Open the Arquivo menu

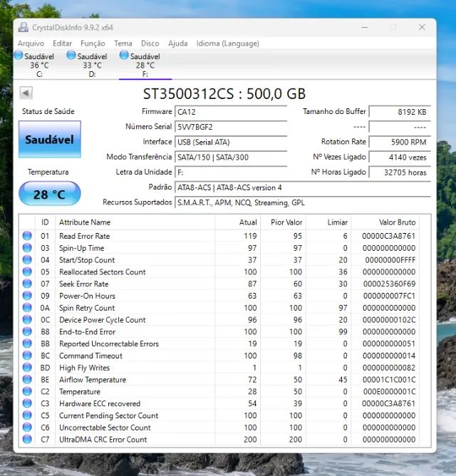pyautogui.click(x=31, y=43)
